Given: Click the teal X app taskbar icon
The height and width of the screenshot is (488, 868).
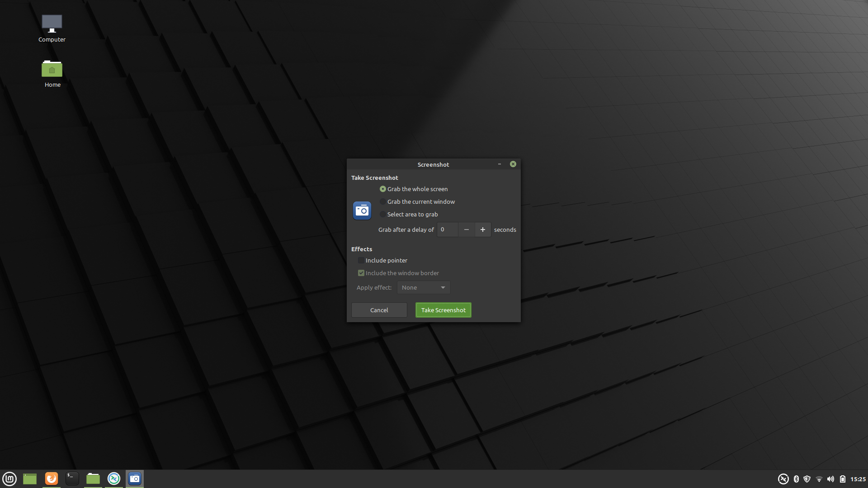Looking at the screenshot, I should pyautogui.click(x=114, y=479).
